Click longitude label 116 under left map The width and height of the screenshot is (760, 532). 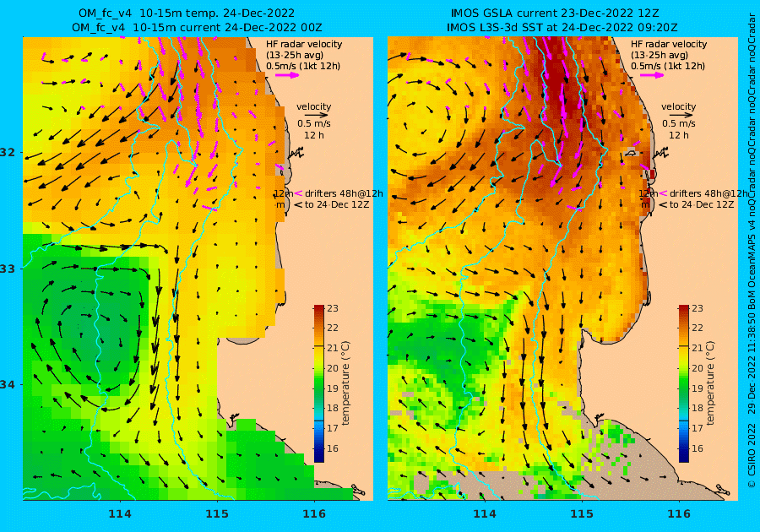click(314, 514)
